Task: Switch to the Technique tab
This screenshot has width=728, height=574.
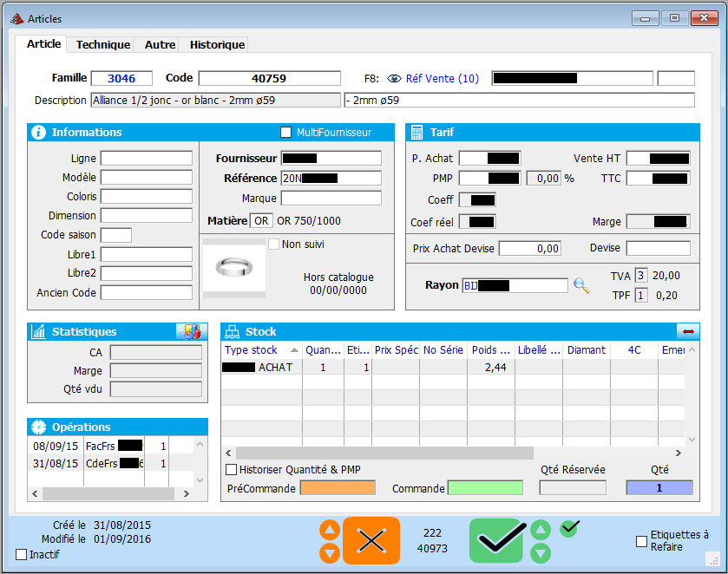Action: (103, 44)
